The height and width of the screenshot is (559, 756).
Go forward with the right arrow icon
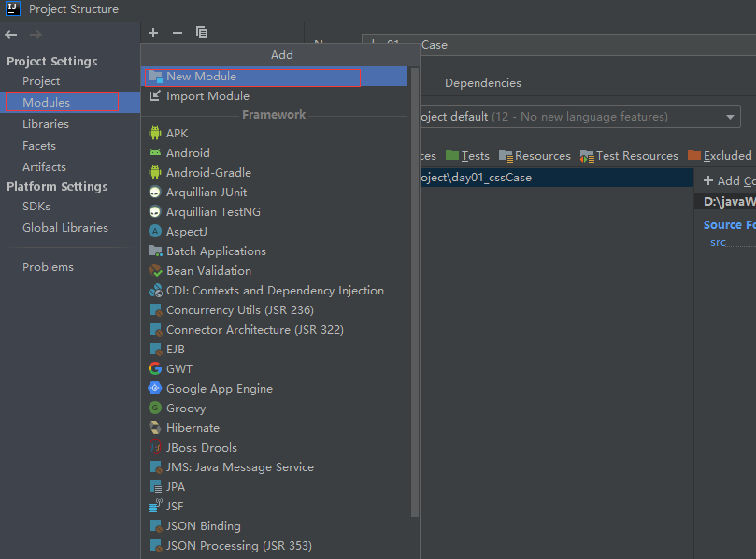[x=36, y=35]
